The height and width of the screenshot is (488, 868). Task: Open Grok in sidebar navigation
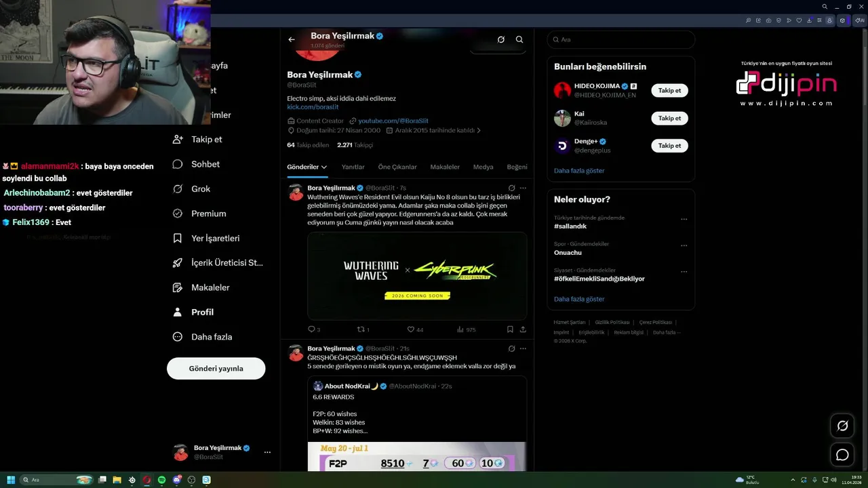click(191, 189)
